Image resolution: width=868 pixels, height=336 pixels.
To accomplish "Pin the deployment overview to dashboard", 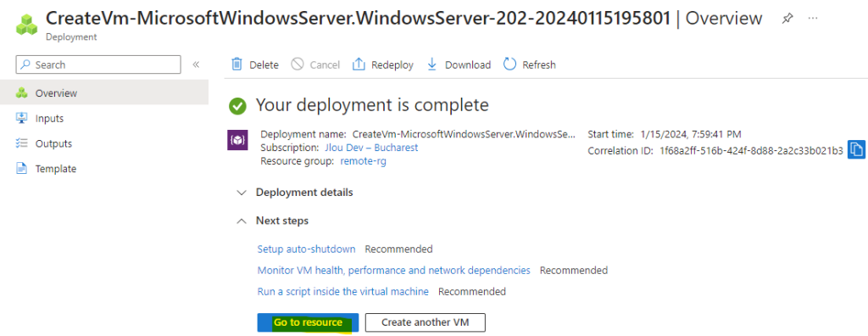I will pyautogui.click(x=787, y=19).
